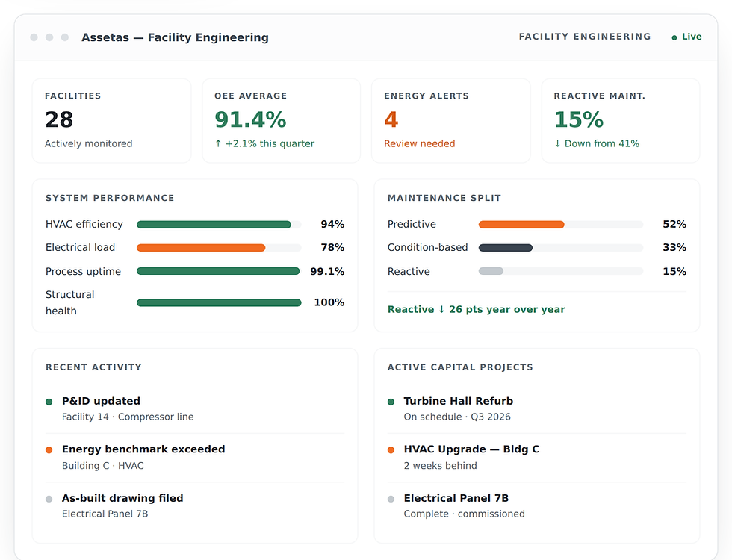Click the On schedule · Q3 2026 text
This screenshot has height=560, width=732.
pos(457,417)
